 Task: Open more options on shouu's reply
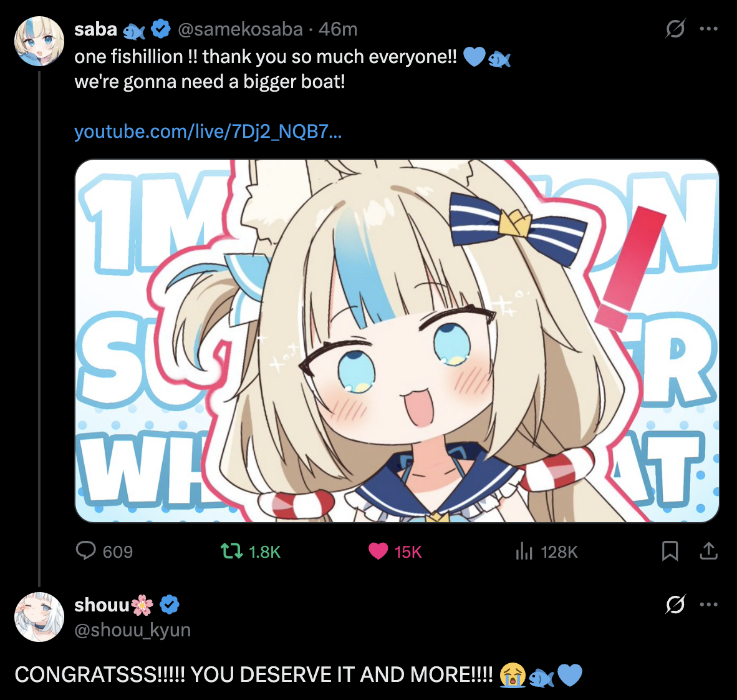point(708,605)
